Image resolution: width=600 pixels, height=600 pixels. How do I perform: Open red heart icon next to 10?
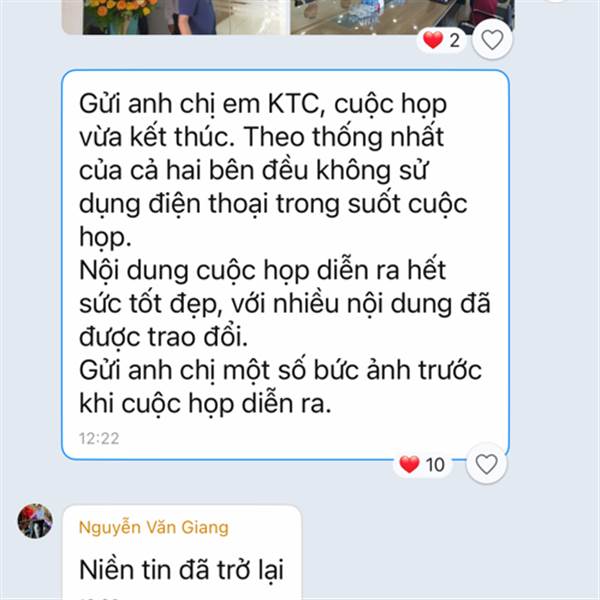click(x=409, y=464)
